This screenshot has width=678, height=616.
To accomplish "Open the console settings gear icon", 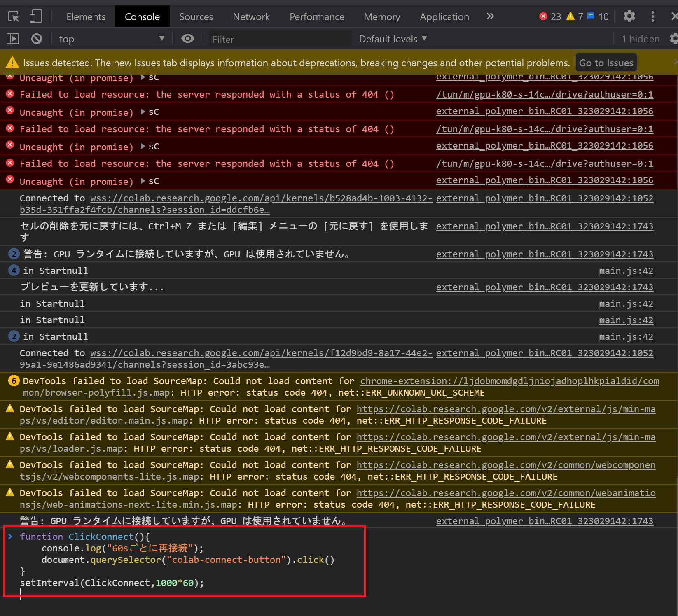I will 674,39.
